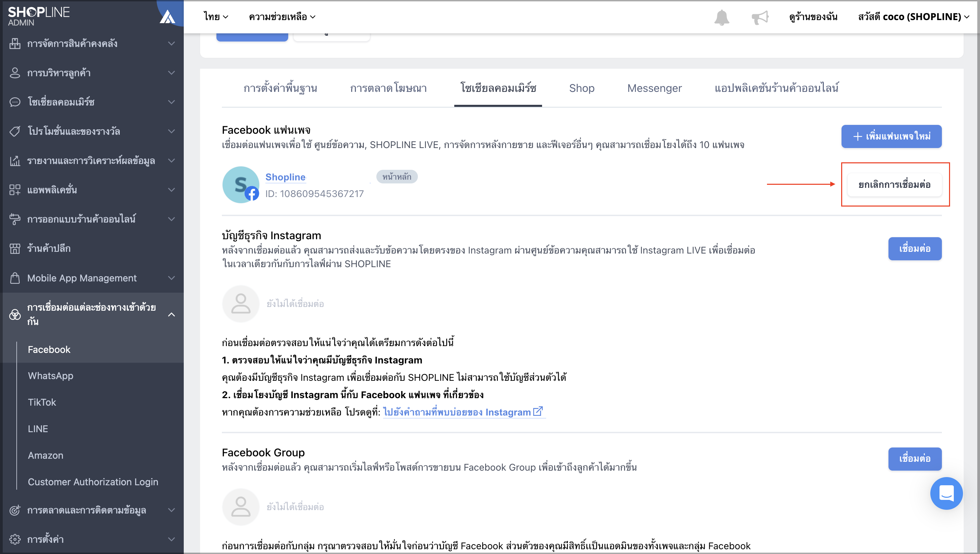980x554 pixels.
Task: Select Facebook in the sidebar submenu
Action: [49, 350]
